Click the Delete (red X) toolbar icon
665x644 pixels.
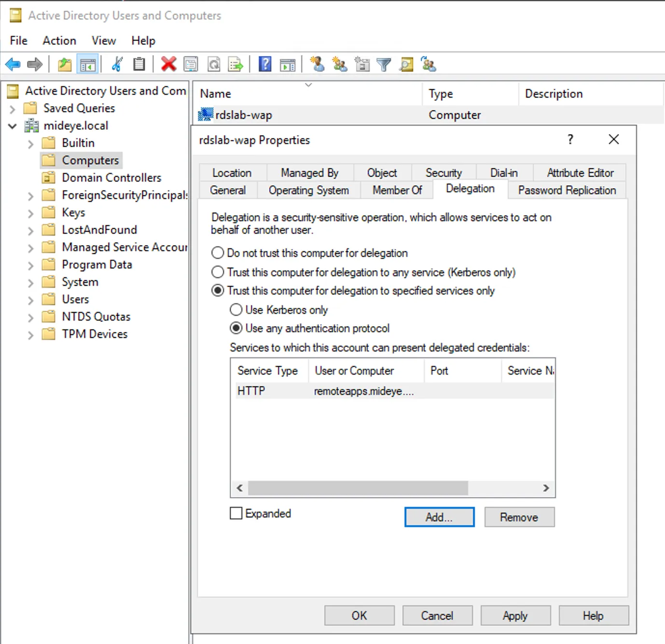[168, 64]
